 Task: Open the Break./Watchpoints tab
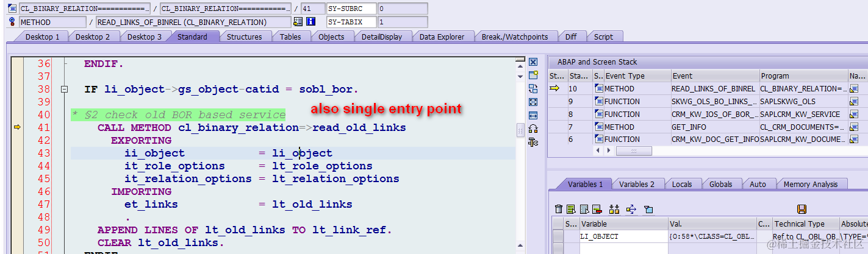click(515, 37)
